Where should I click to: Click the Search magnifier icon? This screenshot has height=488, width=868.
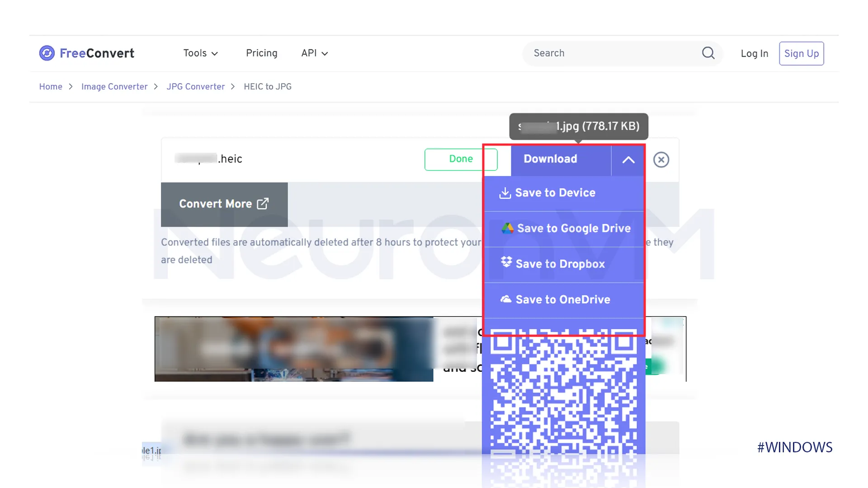tap(708, 53)
